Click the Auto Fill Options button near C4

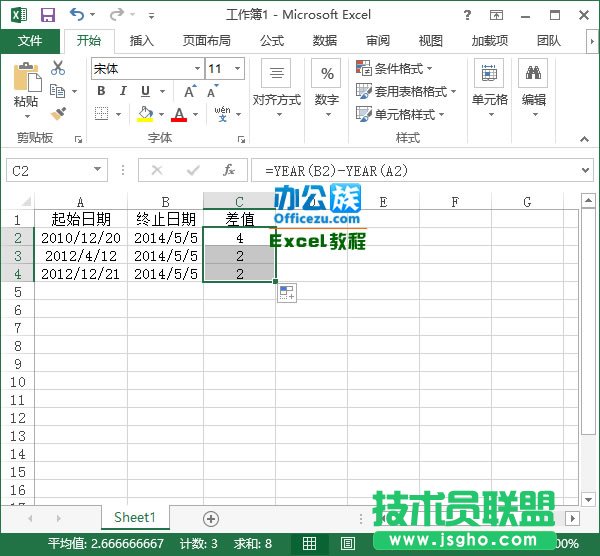point(287,293)
